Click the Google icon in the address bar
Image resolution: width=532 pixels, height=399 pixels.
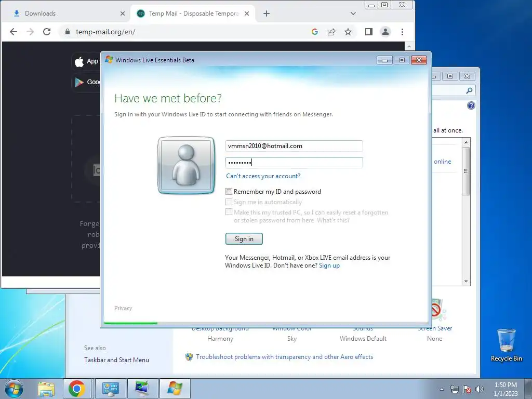[314, 32]
